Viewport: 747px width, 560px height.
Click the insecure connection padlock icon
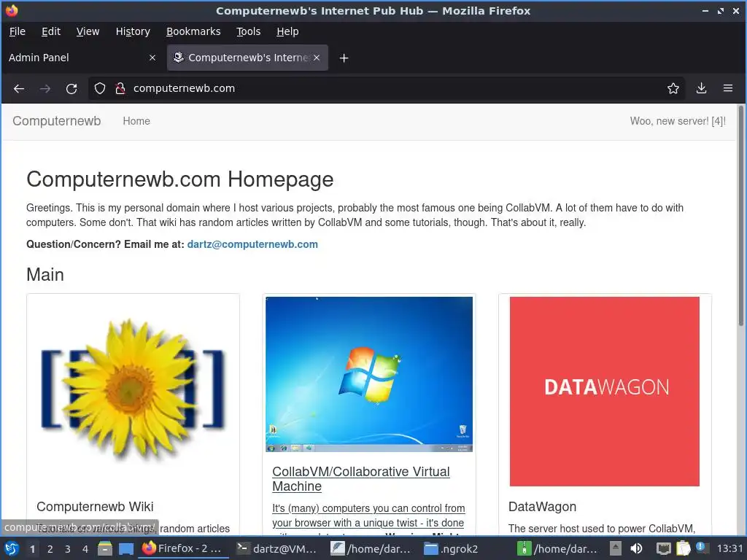(120, 88)
